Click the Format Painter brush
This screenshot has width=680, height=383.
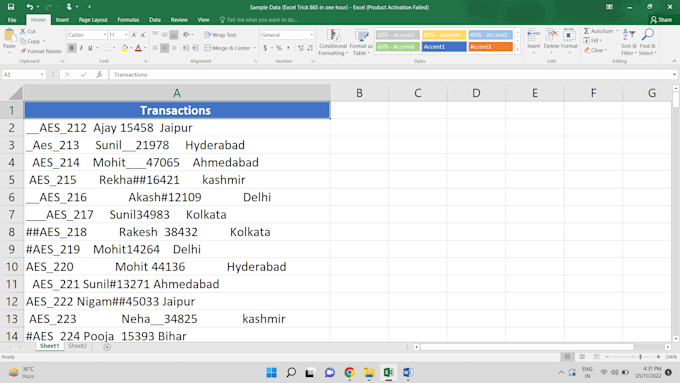23,51
